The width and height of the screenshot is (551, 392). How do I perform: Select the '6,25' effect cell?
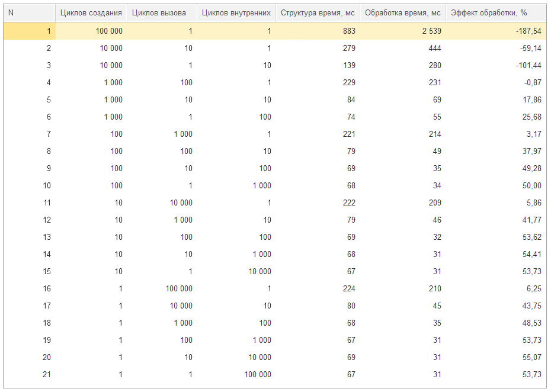[496, 289]
